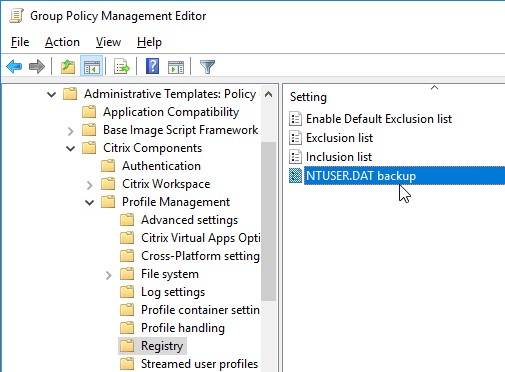This screenshot has height=372, width=505.
Task: Click the Log settings folder icon
Action: pos(127,292)
